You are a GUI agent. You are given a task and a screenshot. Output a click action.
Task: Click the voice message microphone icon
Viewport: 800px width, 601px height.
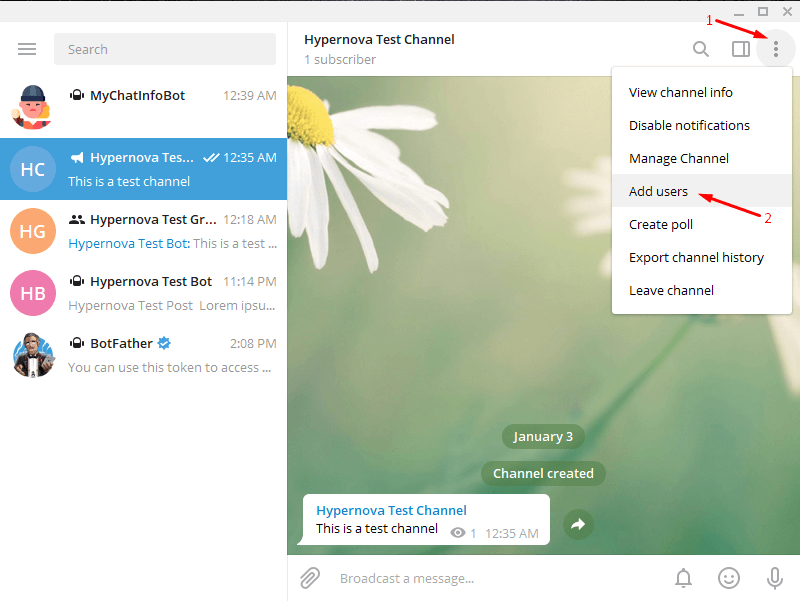(x=774, y=578)
